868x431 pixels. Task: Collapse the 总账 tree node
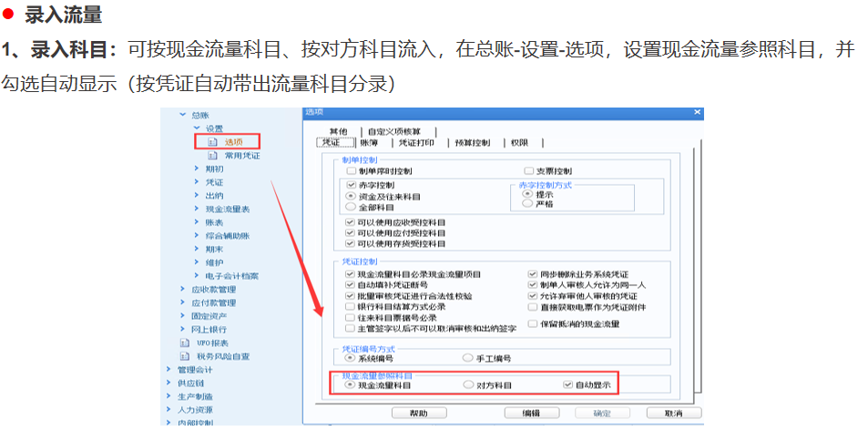(x=183, y=115)
